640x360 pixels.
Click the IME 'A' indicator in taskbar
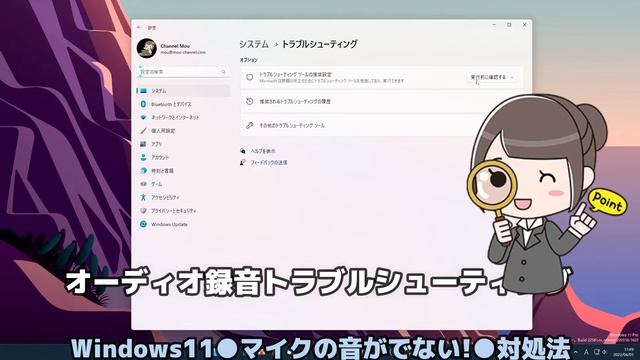pos(586,352)
